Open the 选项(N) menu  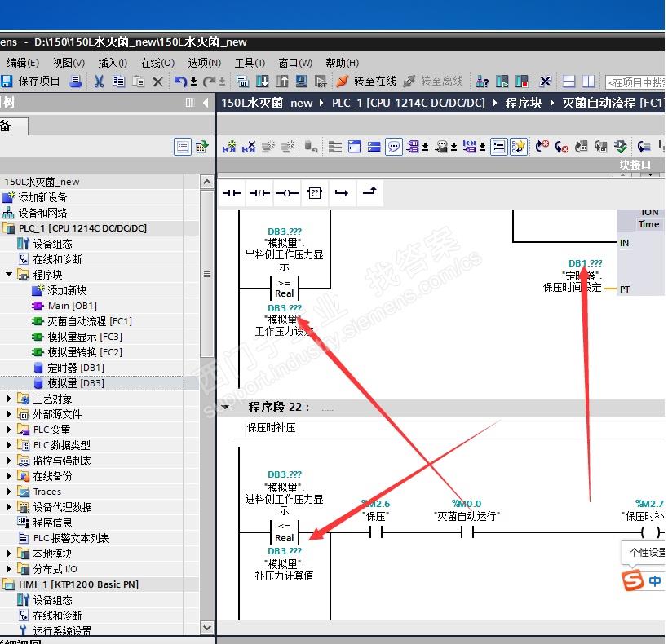pyautogui.click(x=205, y=63)
